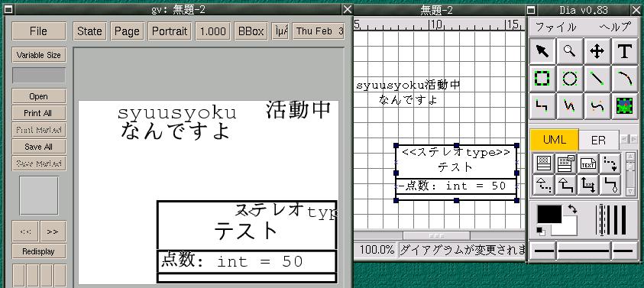Click the diagram horizontal scrollbar thumb

(436, 236)
